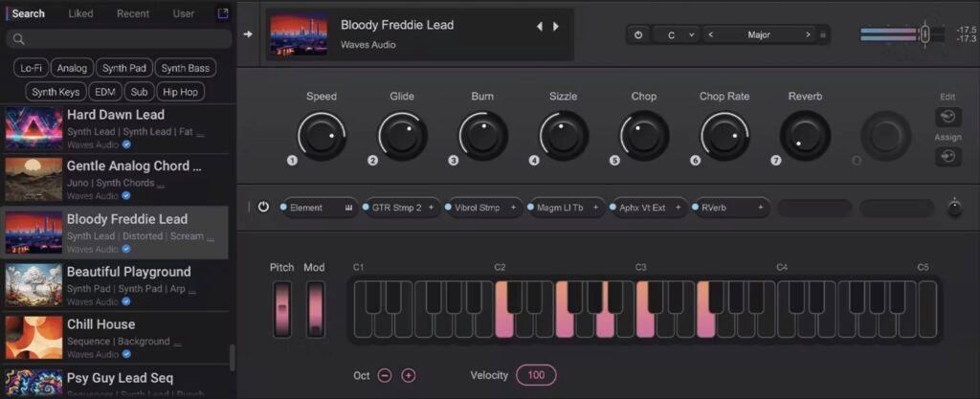980x399 pixels.
Task: Click the Glide knob
Action: coord(402,136)
